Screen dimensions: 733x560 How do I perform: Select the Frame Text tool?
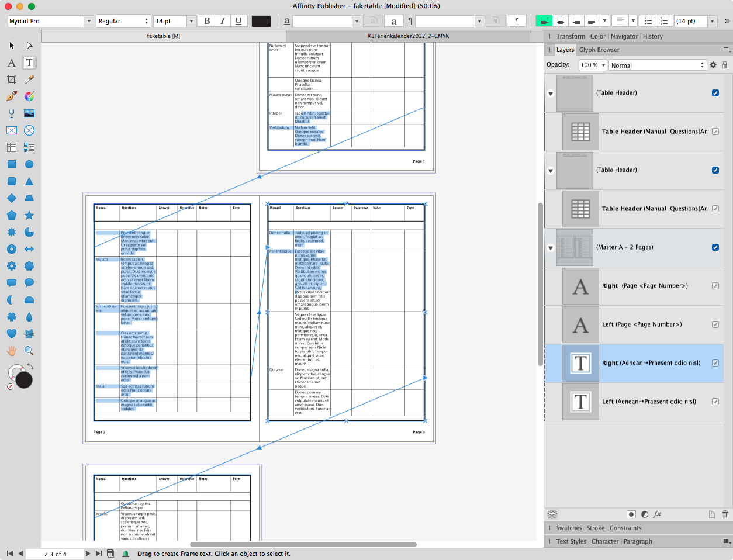(29, 63)
